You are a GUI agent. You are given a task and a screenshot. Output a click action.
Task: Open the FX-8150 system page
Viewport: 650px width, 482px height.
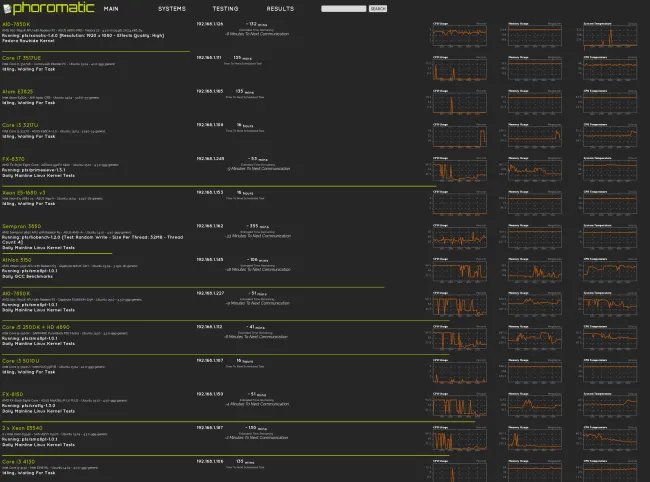tap(12, 394)
